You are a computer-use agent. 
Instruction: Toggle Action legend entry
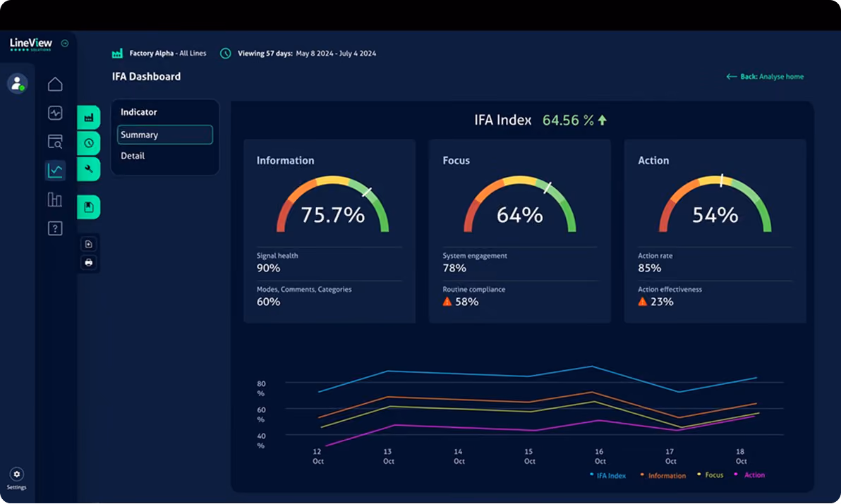pyautogui.click(x=750, y=475)
